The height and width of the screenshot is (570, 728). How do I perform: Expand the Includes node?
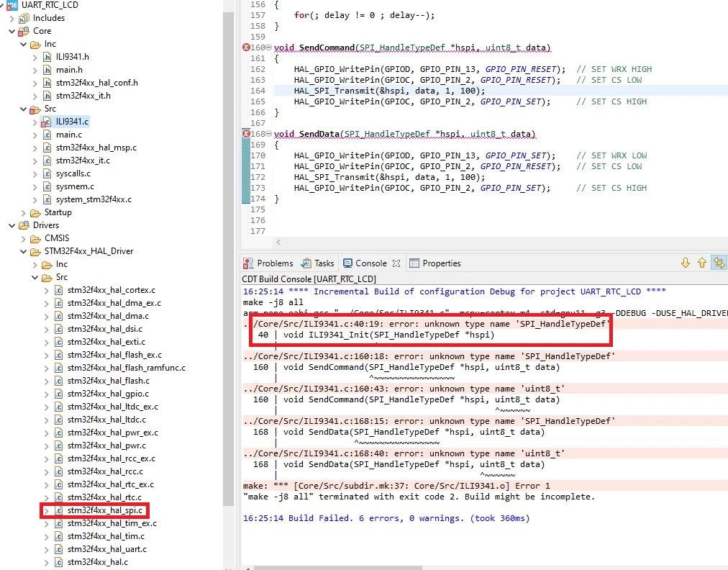click(12, 19)
